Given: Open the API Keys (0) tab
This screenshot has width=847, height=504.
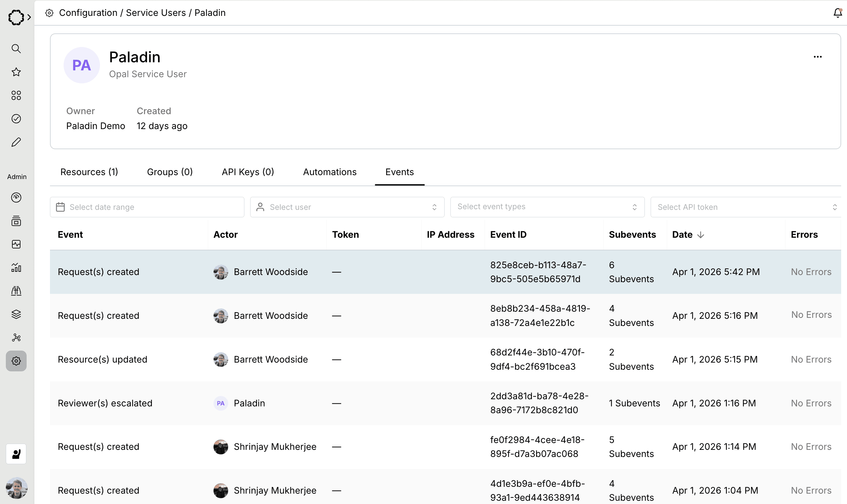Looking at the screenshot, I should point(248,172).
